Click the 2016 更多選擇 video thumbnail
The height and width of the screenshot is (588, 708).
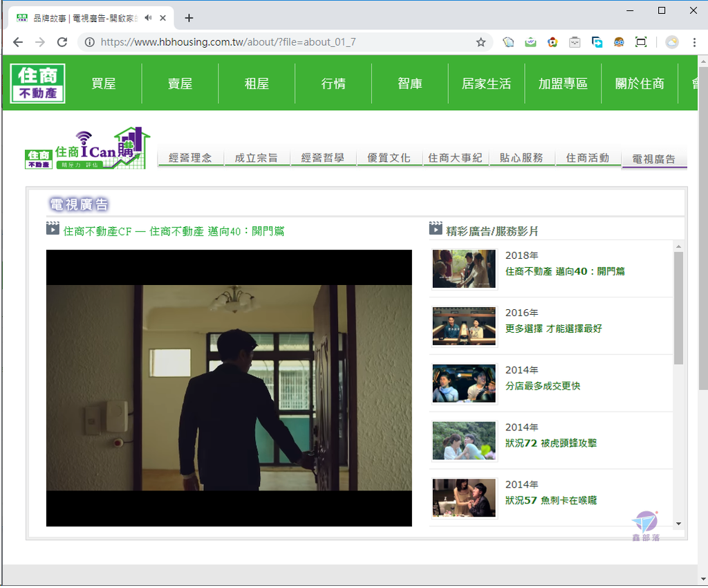pyautogui.click(x=464, y=326)
